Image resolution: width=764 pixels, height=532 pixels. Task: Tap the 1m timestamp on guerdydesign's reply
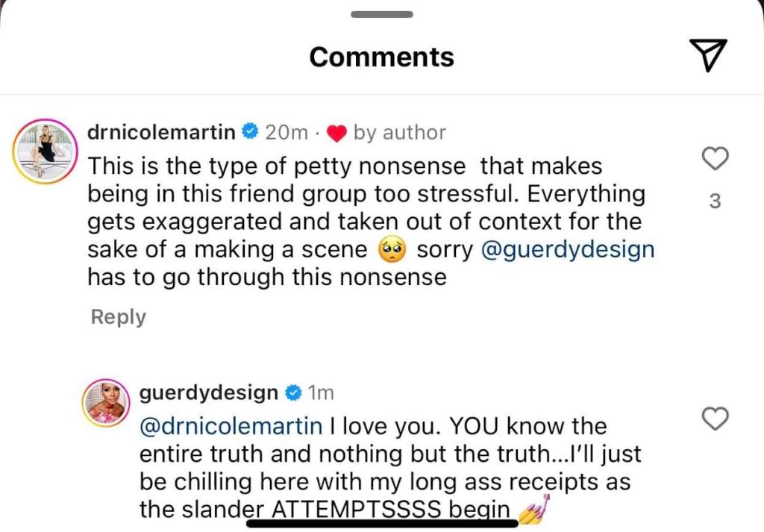[321, 392]
